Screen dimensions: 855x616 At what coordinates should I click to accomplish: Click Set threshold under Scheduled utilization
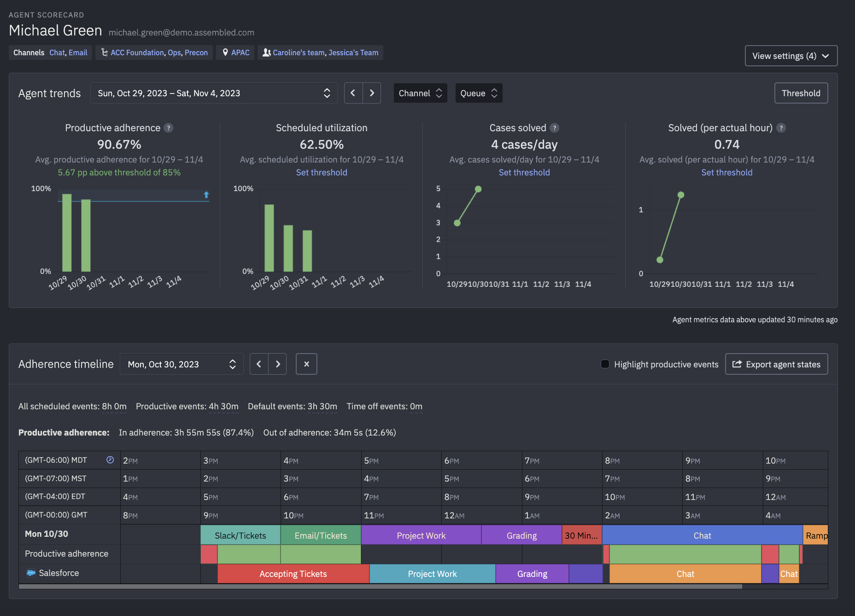tap(322, 173)
